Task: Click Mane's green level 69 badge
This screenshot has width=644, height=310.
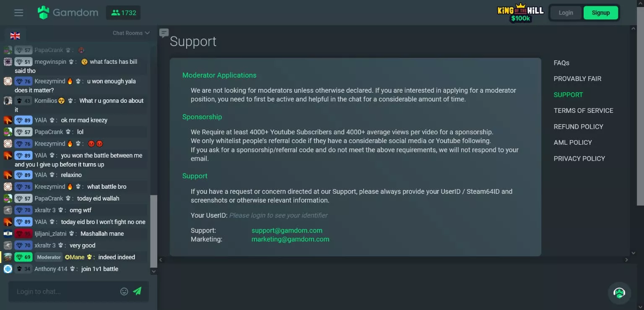Action: tap(23, 257)
